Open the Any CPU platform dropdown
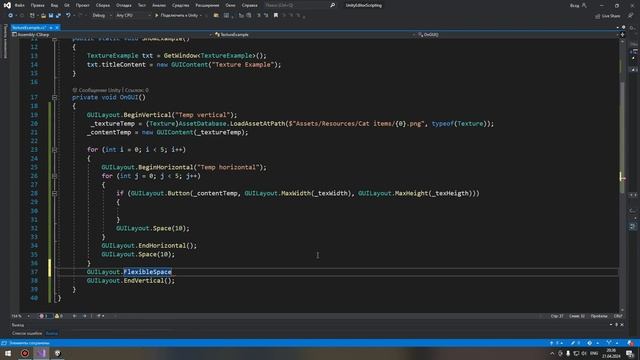The image size is (640, 360). [x=133, y=16]
